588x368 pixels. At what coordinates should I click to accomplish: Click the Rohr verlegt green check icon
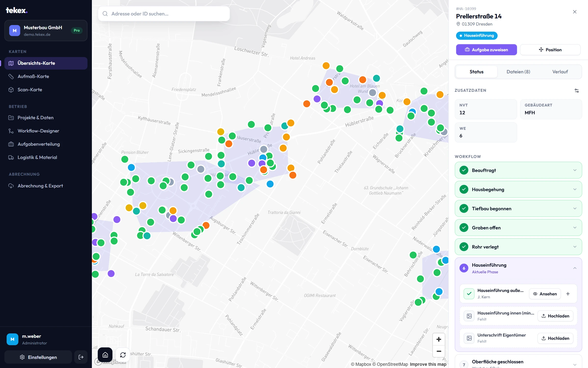[464, 247]
